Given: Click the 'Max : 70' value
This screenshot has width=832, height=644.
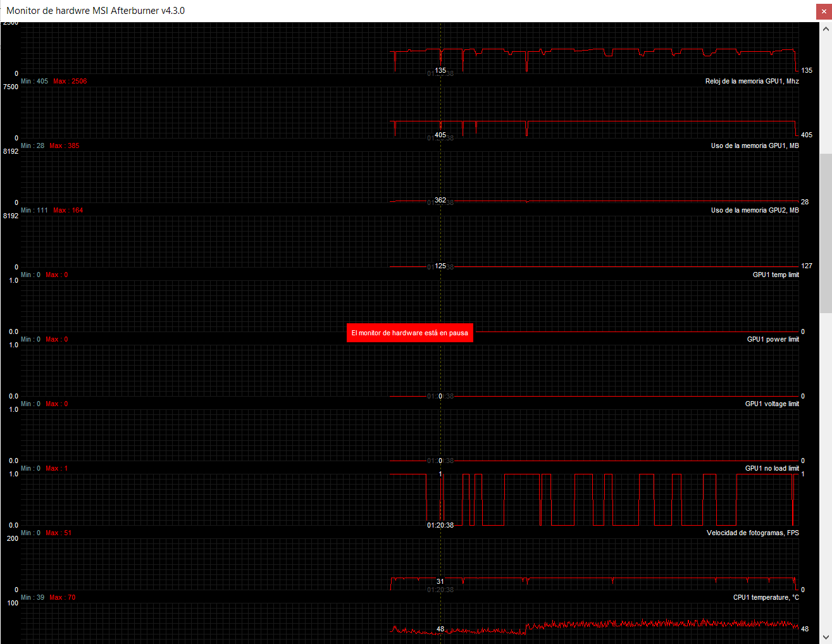Looking at the screenshot, I should 63,597.
